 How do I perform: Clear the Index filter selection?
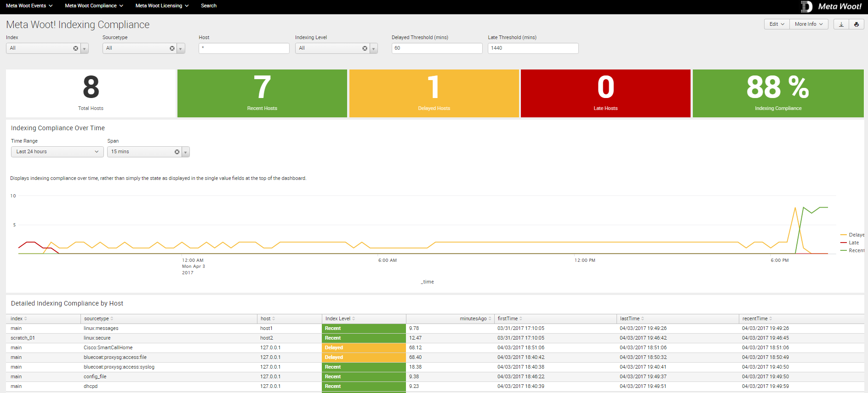[x=76, y=48]
